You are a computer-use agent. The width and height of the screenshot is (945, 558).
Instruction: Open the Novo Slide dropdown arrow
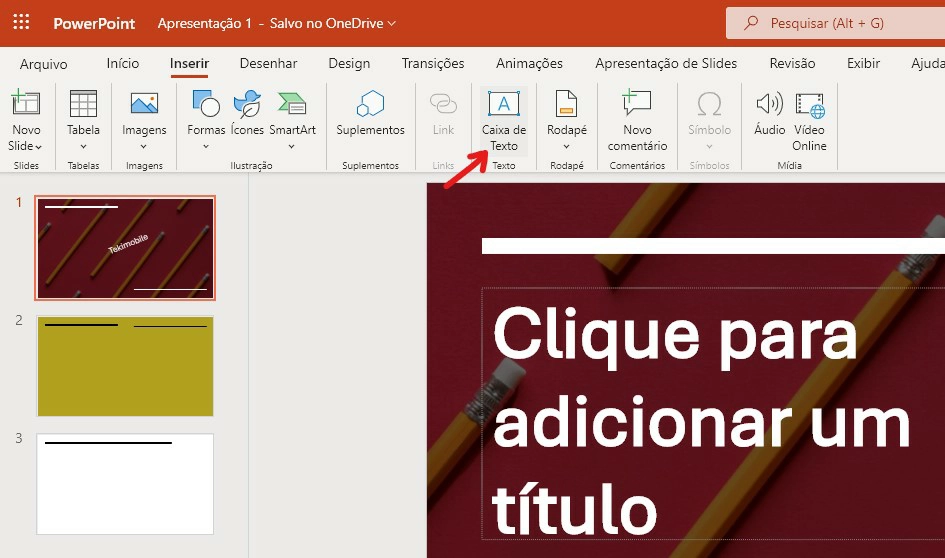[x=38, y=147]
